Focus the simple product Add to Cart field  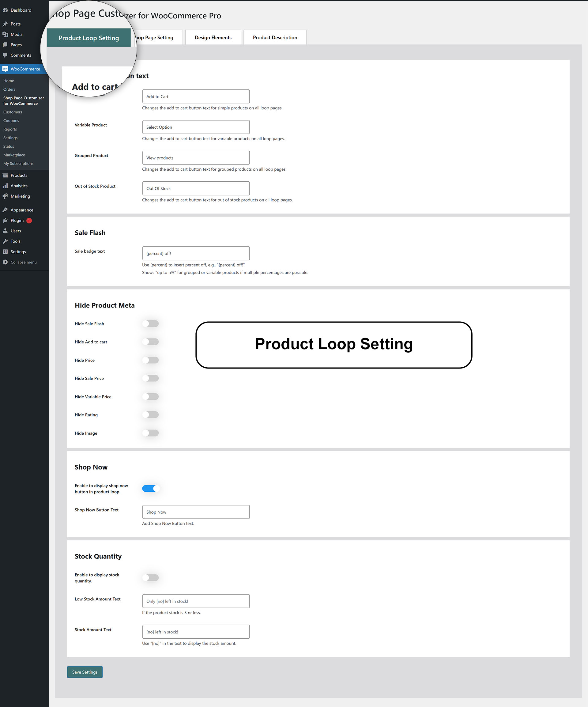196,96
